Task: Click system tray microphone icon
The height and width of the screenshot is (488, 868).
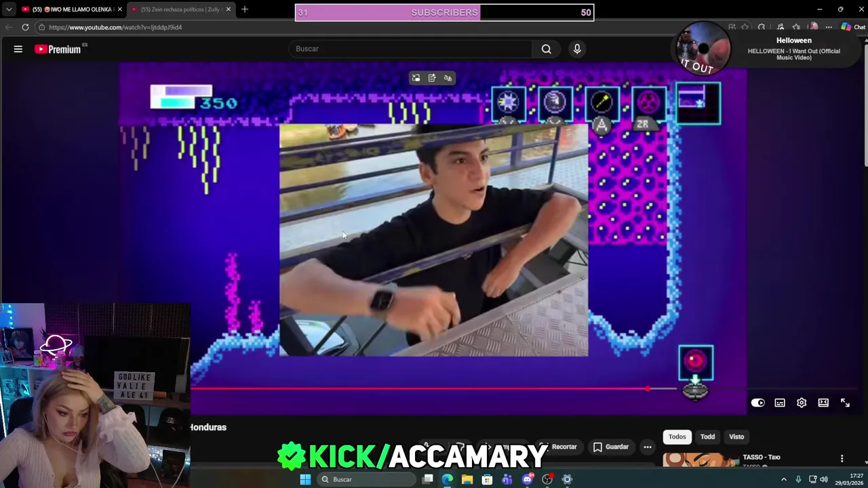Action: [x=798, y=479]
